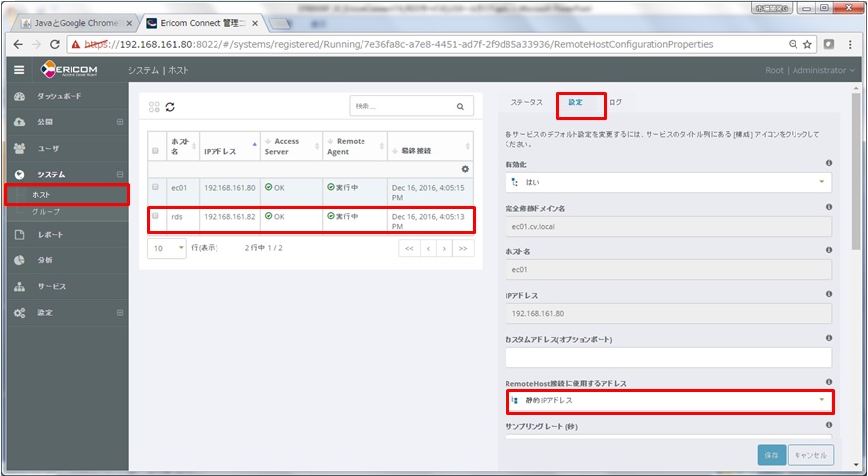Click info icon next to 有効化
The width and height of the screenshot is (868, 476).
pyautogui.click(x=828, y=163)
